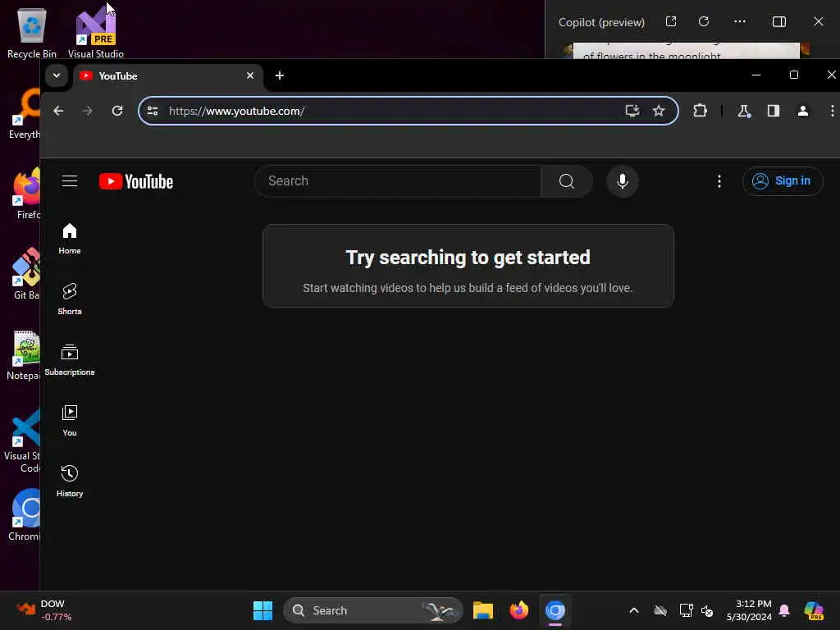Click the YouTube logo
Screen dimensions: 840x630
[136, 181]
